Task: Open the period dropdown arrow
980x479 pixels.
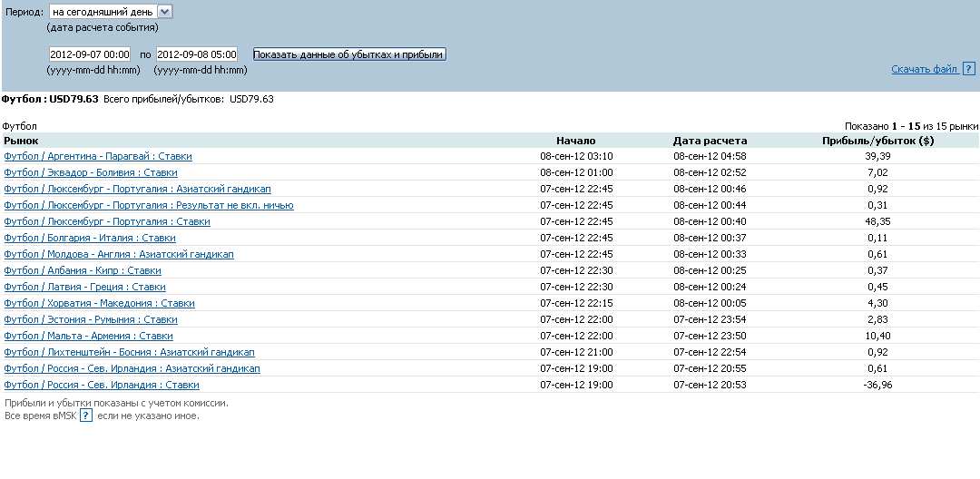Action: coord(164,12)
